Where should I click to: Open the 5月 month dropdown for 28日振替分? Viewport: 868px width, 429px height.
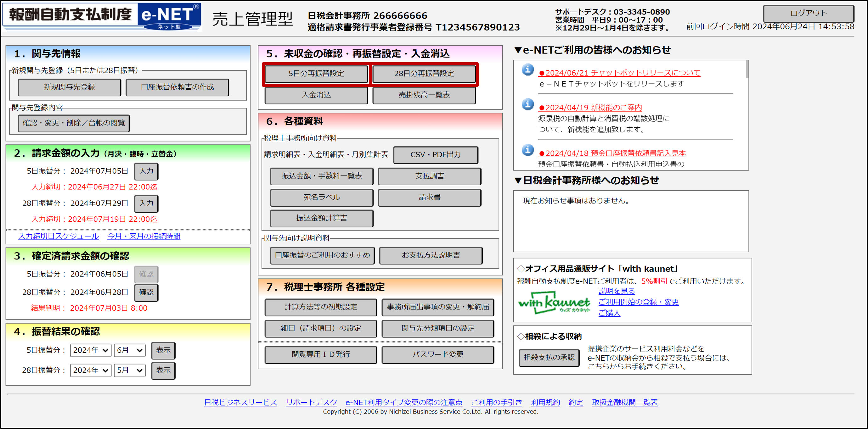coord(129,370)
